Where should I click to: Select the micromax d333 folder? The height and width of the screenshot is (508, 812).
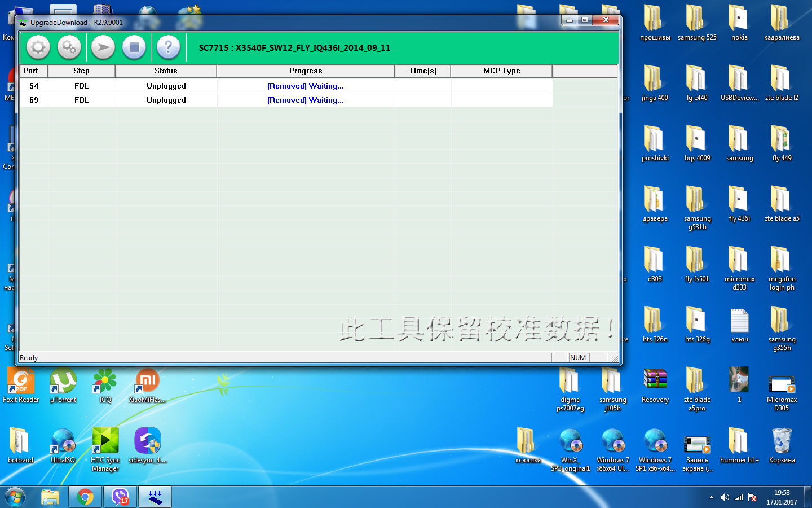coord(739,268)
